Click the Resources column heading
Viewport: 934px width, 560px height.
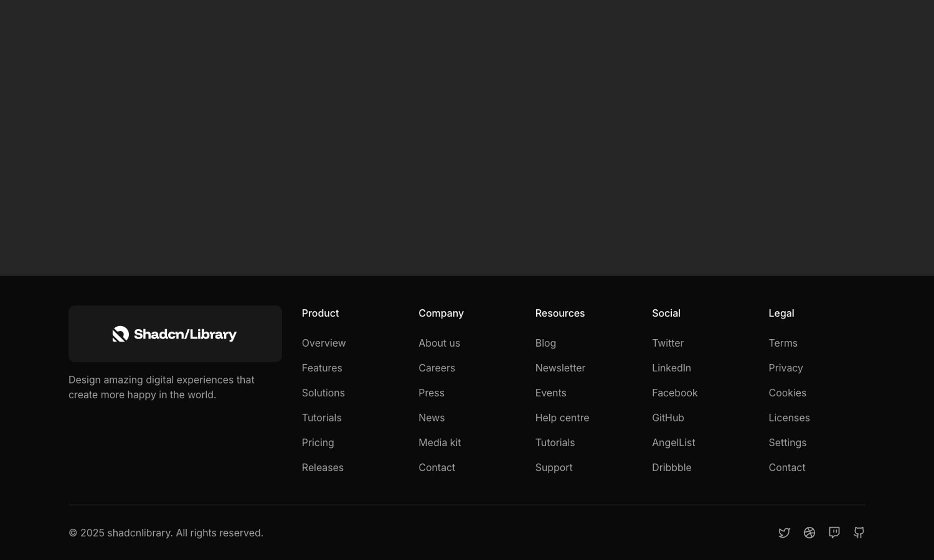pos(560,314)
